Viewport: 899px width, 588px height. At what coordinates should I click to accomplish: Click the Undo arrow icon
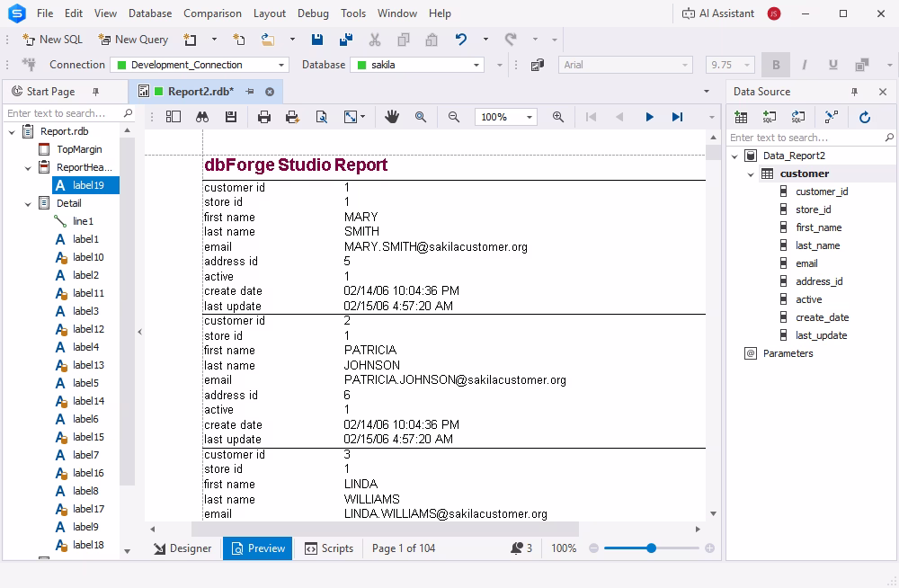coord(461,40)
